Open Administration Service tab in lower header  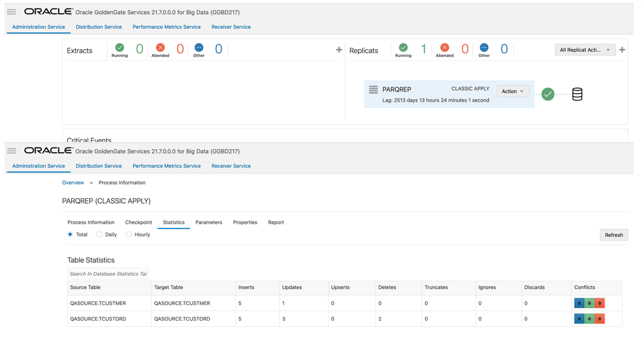(x=39, y=166)
